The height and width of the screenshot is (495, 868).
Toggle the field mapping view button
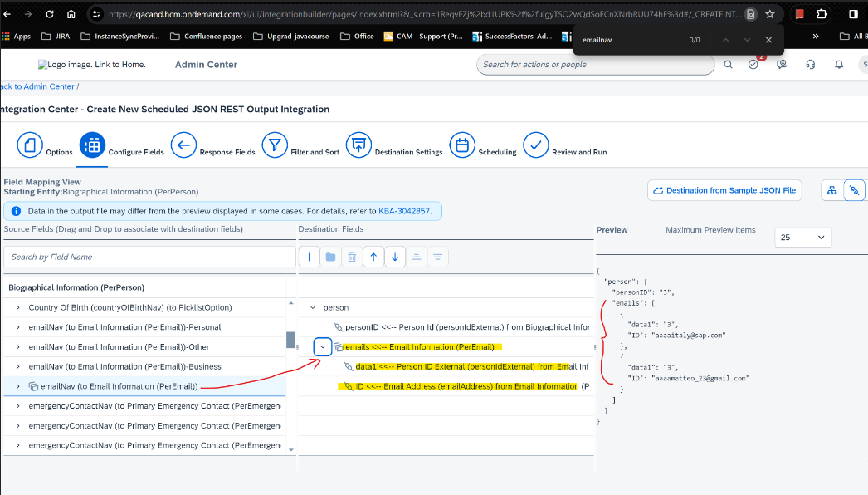854,191
